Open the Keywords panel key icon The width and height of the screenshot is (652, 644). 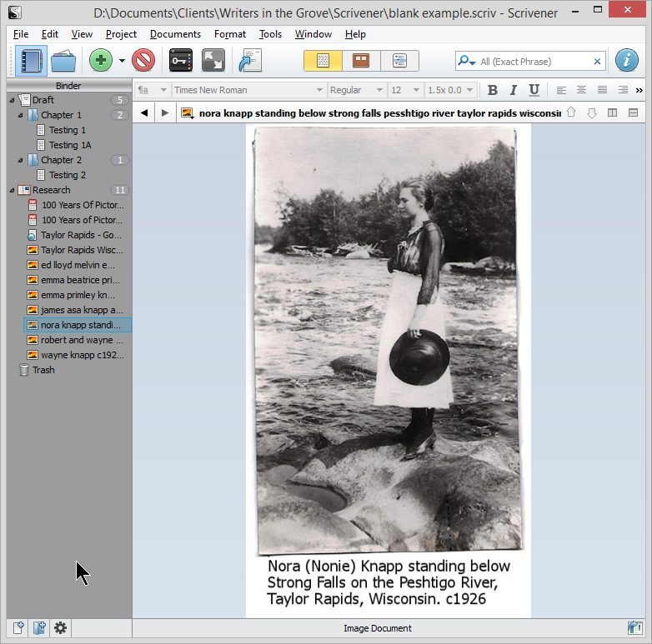point(181,61)
